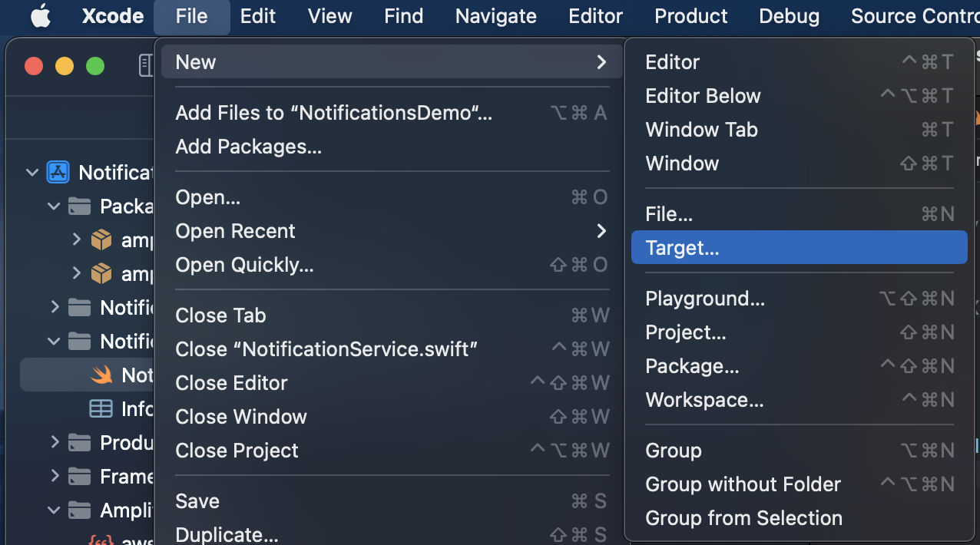The height and width of the screenshot is (545, 980).
Task: Collapse the Packages folder chevron
Action: tap(54, 206)
